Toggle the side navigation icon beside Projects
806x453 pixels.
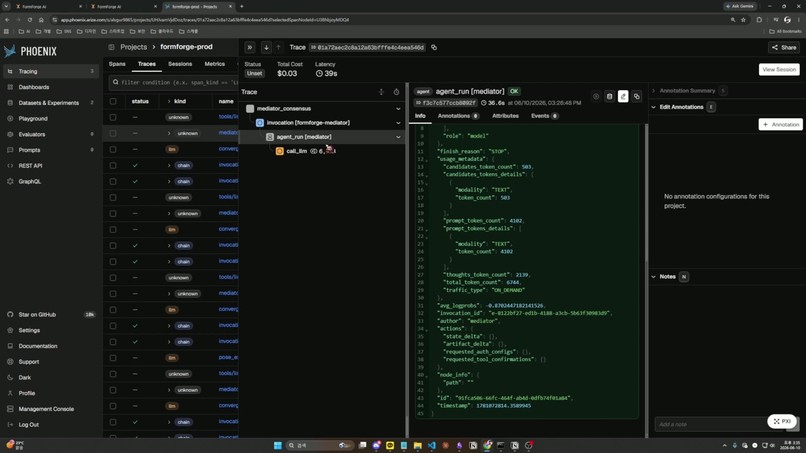112,47
